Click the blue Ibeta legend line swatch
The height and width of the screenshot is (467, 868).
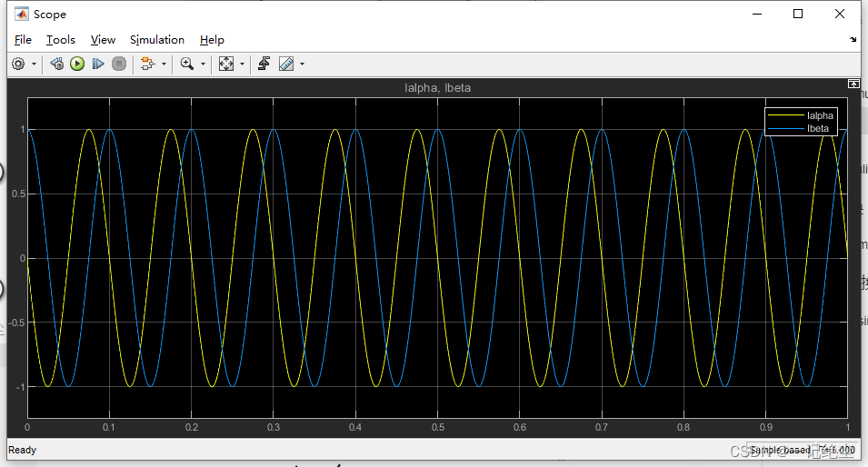(786, 128)
